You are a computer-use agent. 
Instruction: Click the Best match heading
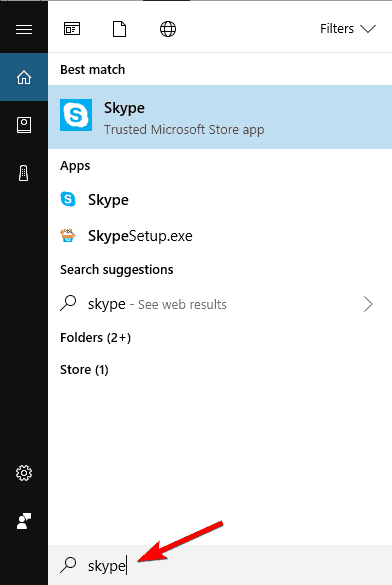tap(92, 70)
